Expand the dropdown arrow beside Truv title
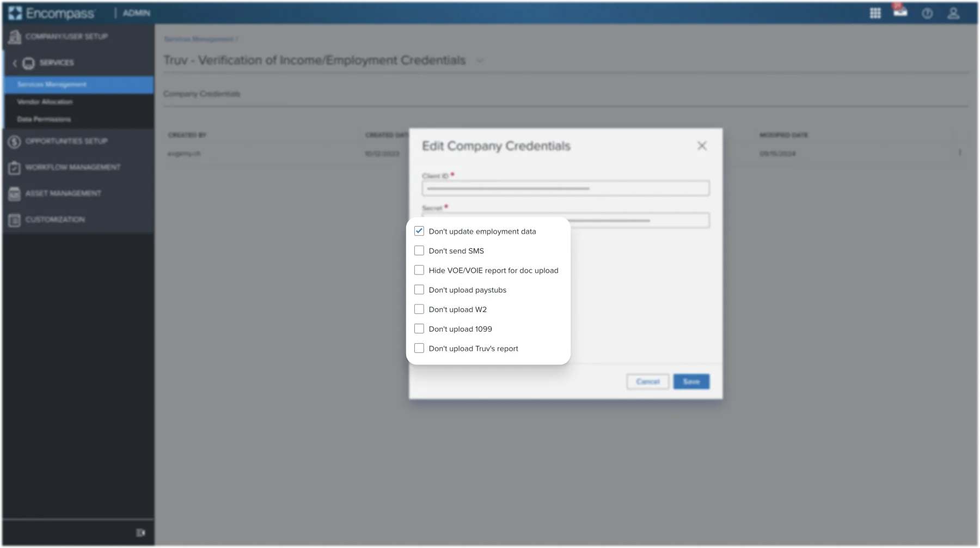This screenshot has width=980, height=548. (x=480, y=61)
